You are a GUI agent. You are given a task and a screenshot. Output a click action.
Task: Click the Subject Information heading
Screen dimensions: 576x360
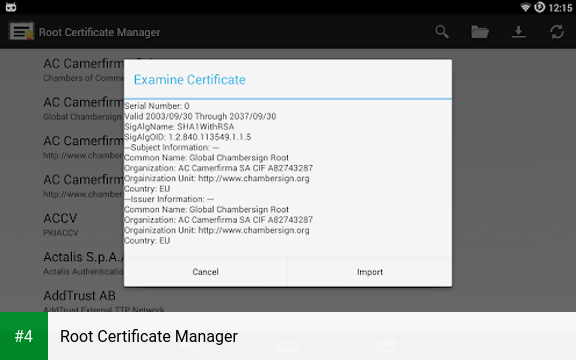click(172, 147)
